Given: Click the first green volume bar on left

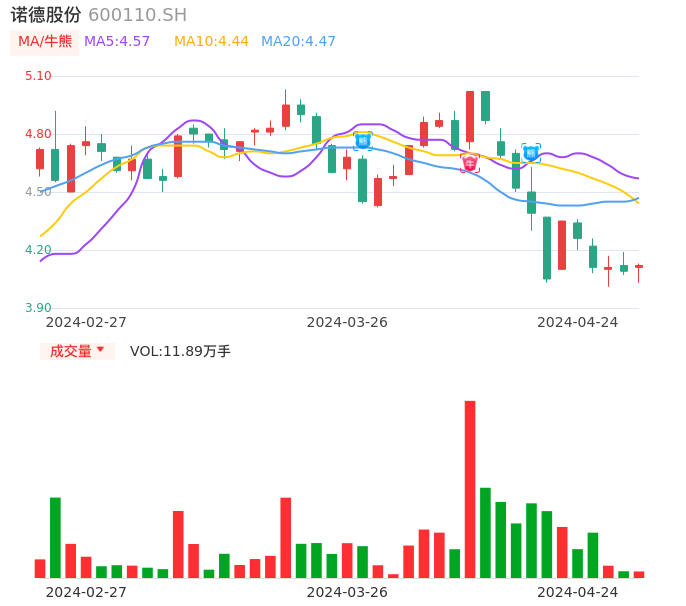Looking at the screenshot, I should (x=55, y=537).
